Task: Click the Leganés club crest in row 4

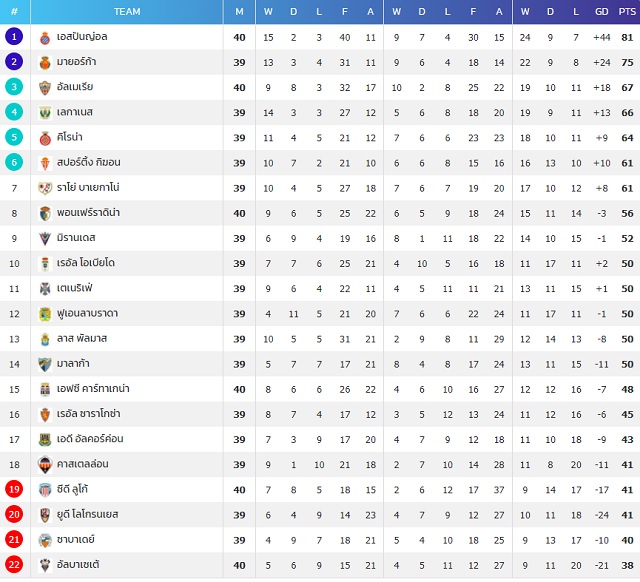Action: pos(45,113)
